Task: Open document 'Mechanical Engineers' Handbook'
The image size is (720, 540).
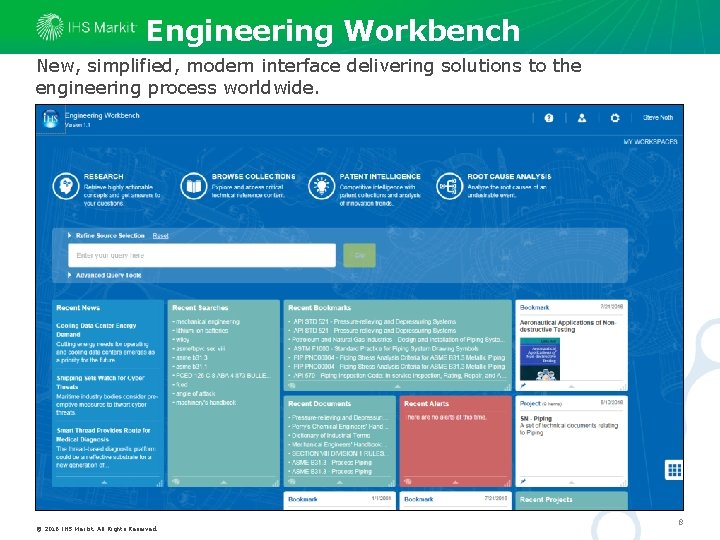Action: click(x=338, y=444)
